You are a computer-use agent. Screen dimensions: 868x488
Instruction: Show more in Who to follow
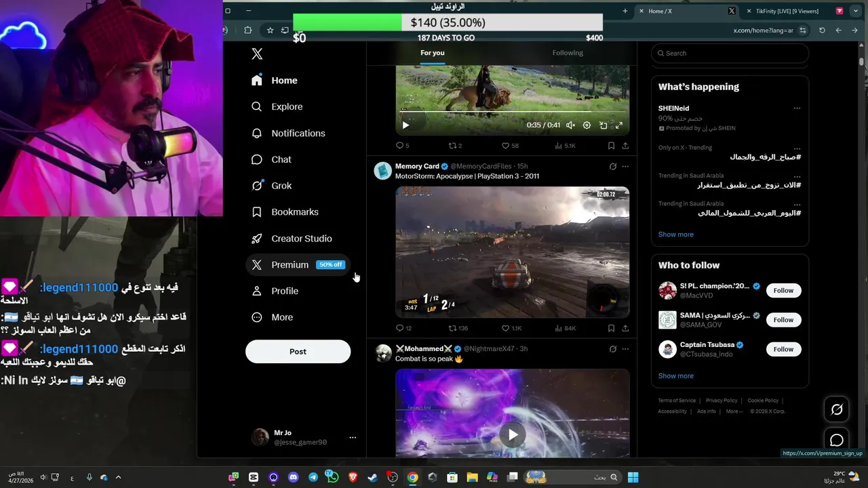coord(675,375)
